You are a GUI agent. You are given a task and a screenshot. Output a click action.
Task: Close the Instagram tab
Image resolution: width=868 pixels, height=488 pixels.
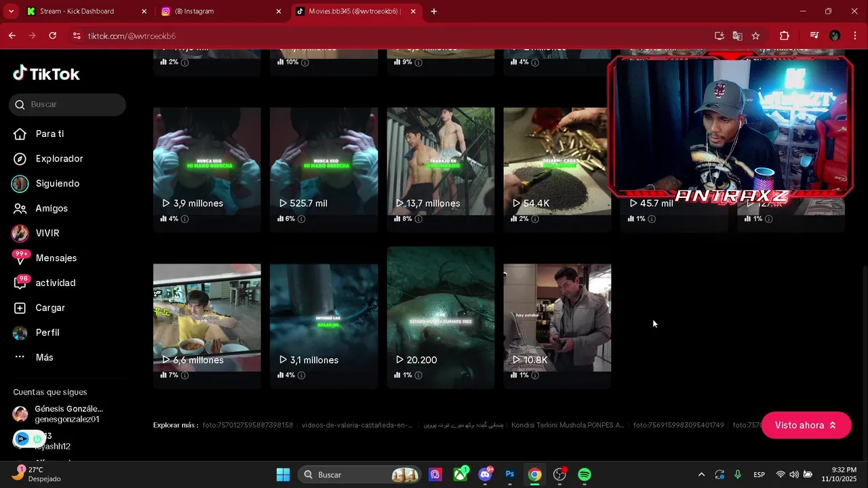click(x=278, y=12)
